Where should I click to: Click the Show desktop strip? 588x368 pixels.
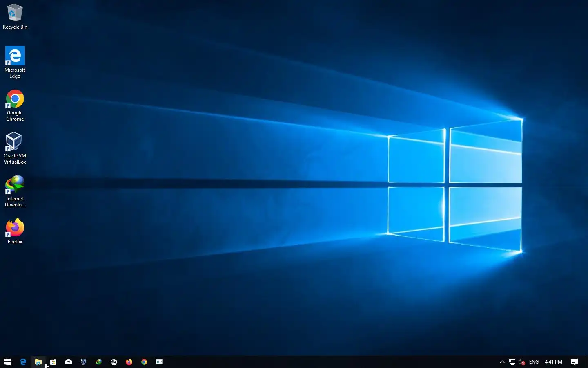point(587,362)
